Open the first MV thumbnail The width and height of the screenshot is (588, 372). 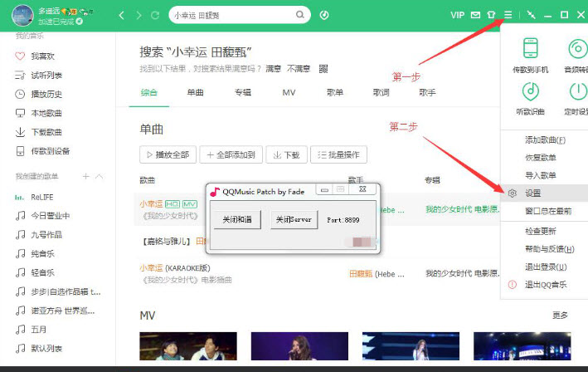coord(188,346)
